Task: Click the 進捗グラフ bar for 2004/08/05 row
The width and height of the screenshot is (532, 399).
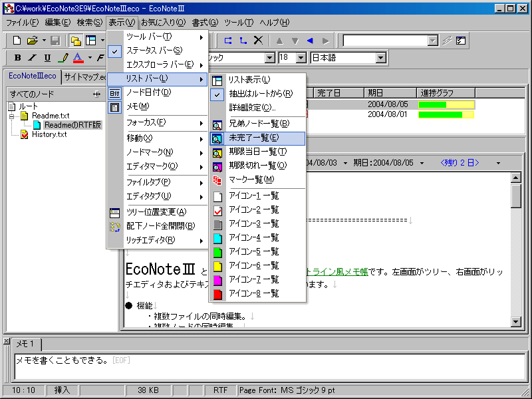Action: pos(446,104)
